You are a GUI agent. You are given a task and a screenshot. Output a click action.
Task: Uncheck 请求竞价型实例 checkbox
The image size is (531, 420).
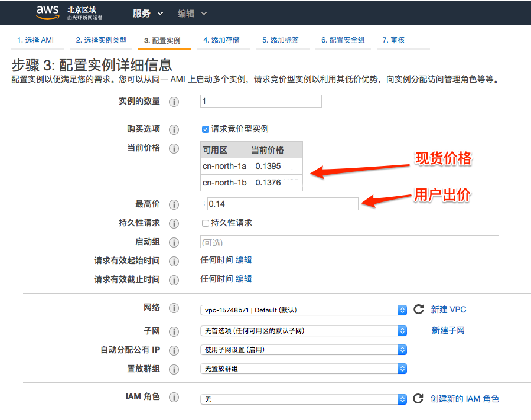tap(205, 129)
